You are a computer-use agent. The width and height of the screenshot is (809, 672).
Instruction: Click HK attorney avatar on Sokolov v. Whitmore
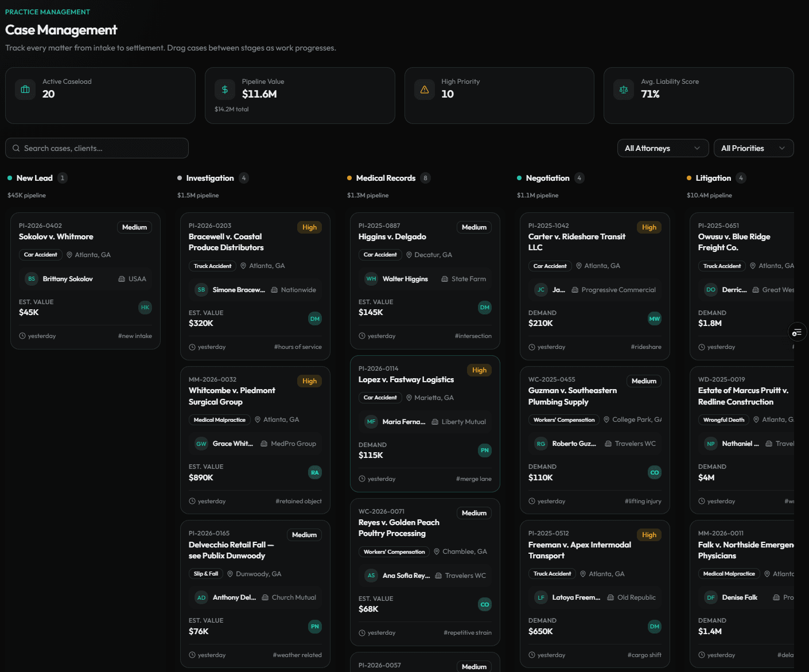145,308
